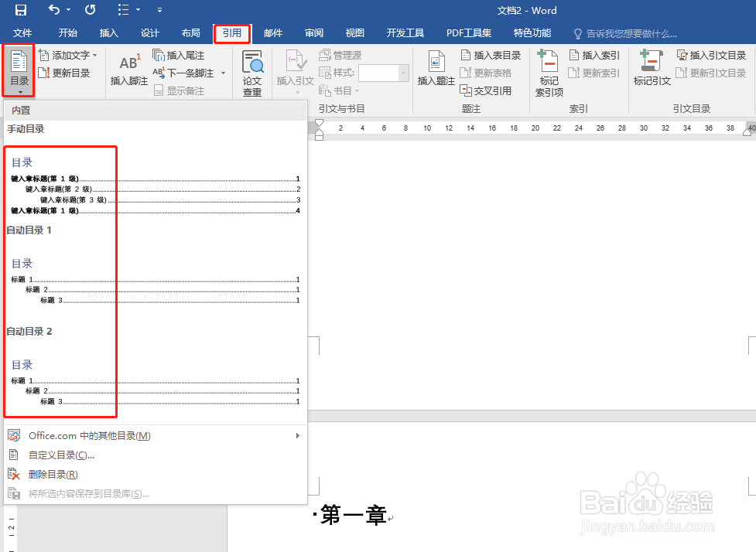Click the 插入引文 button
756x552 pixels.
click(295, 71)
